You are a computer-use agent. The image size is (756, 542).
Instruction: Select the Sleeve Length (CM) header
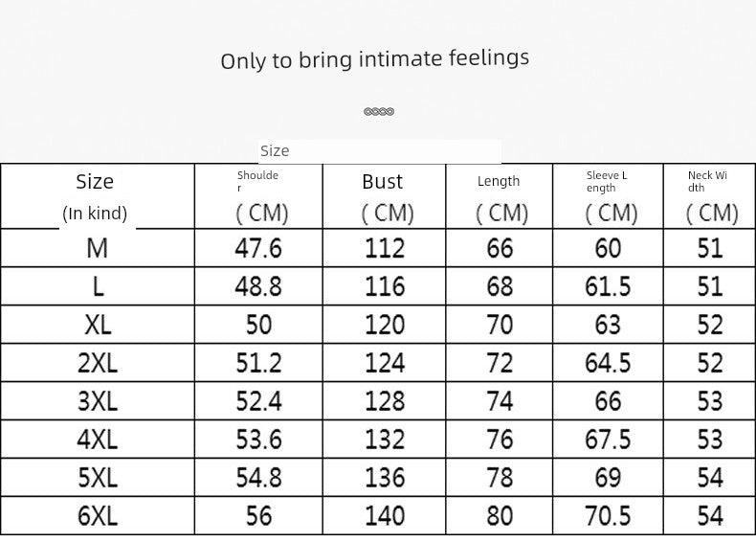(608, 196)
